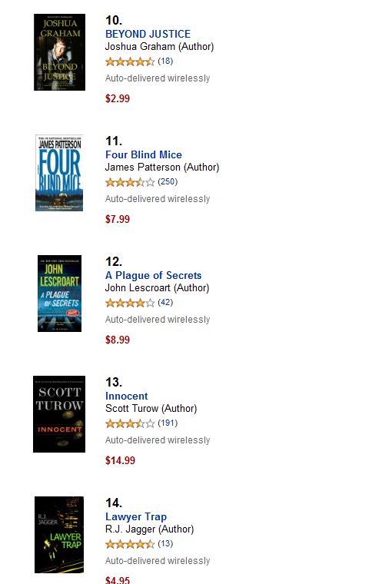The image size is (392, 584).
Task: Click the star rating of A Plague of Secrets
Action: click(130, 303)
